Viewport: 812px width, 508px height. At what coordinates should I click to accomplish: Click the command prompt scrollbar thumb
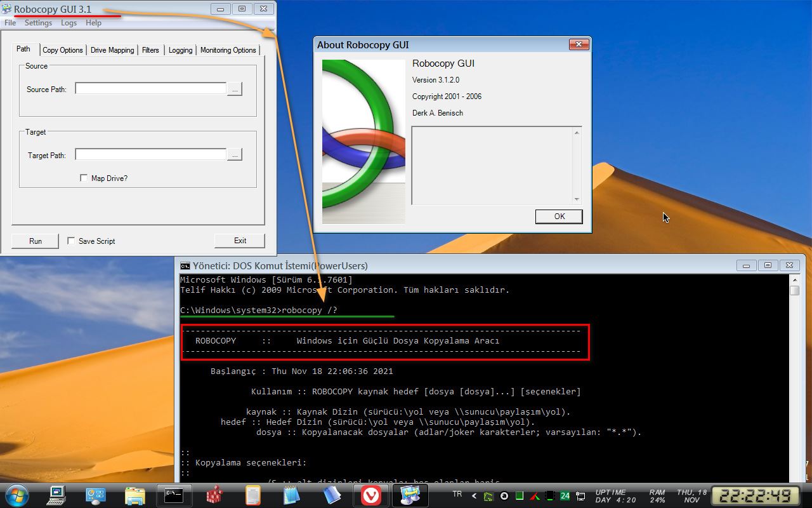coord(795,291)
